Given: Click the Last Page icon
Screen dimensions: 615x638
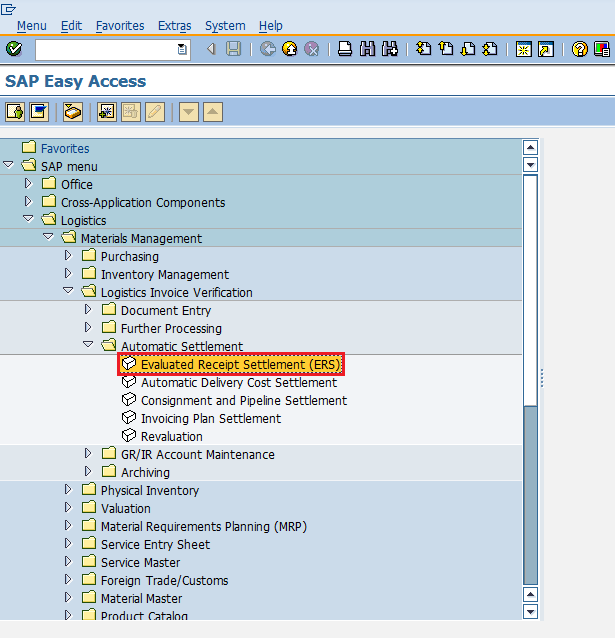Looking at the screenshot, I should point(490,49).
